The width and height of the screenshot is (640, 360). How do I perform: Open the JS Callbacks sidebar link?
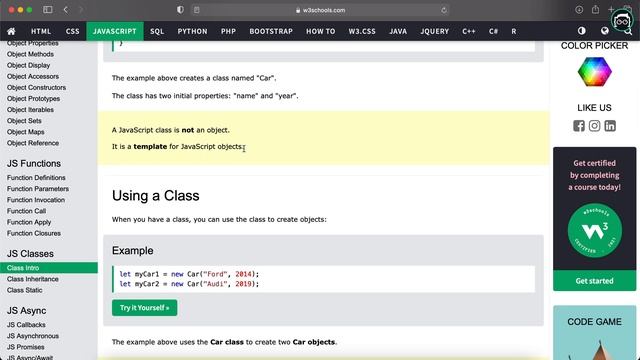coord(26,324)
